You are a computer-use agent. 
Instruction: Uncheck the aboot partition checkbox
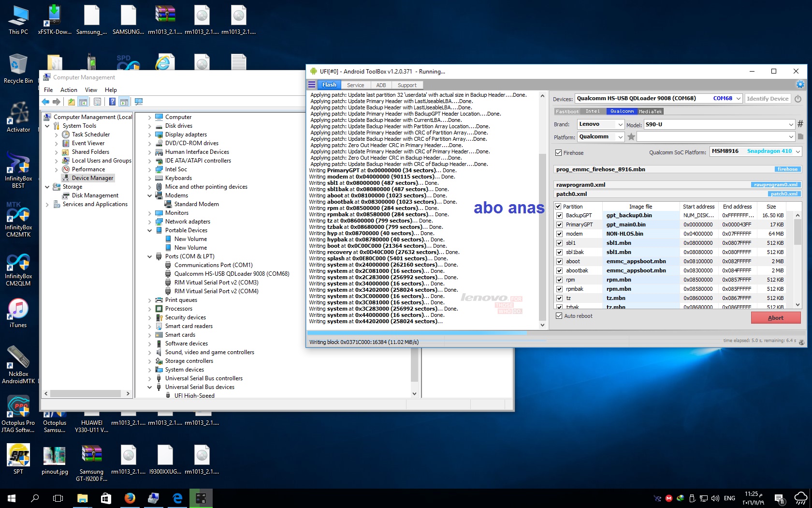[x=559, y=262]
